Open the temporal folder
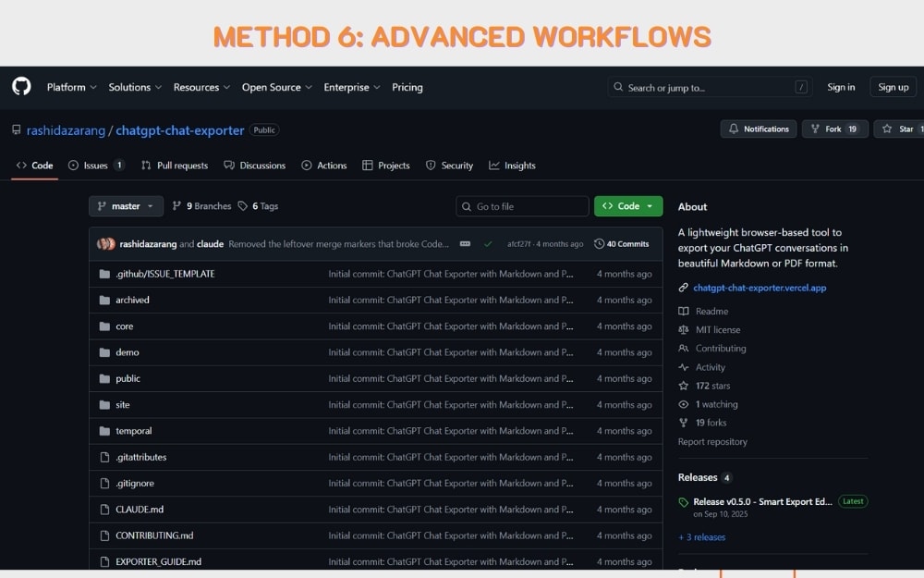This screenshot has height=578, width=924. [134, 431]
